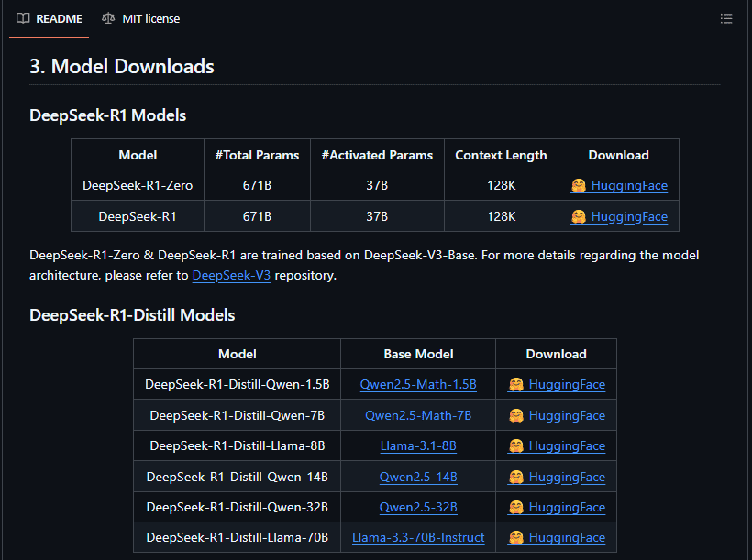The image size is (752, 560).
Task: Click the MIT license scales icon
Action: (x=108, y=18)
